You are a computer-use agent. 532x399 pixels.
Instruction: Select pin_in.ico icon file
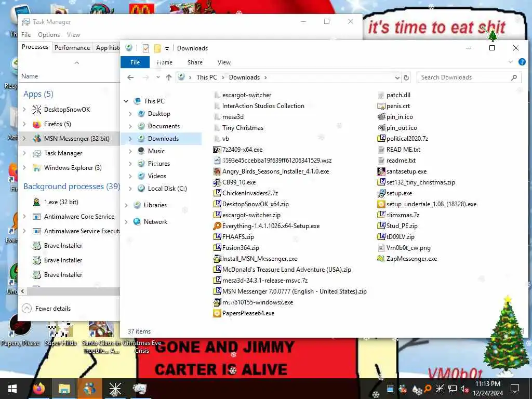(x=395, y=117)
